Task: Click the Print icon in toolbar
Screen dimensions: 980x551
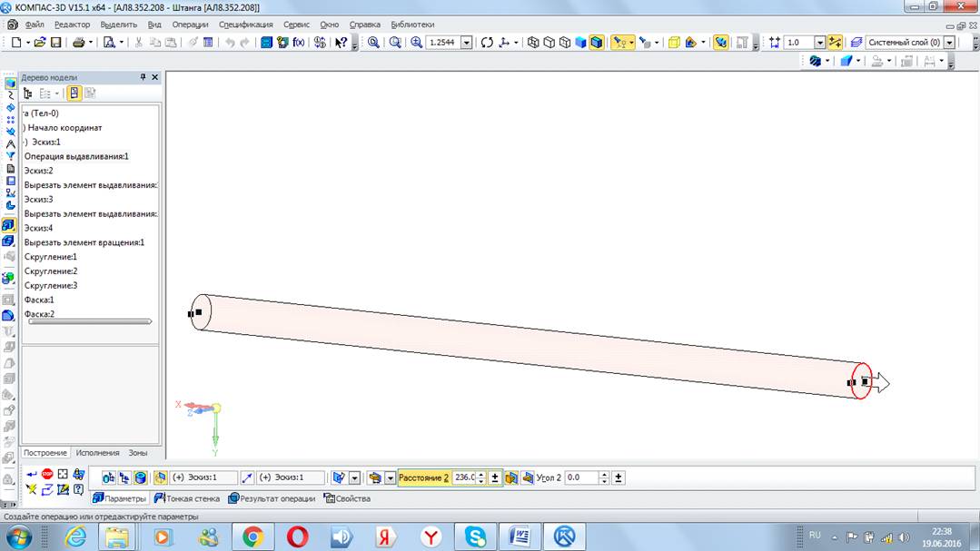Action: (79, 43)
